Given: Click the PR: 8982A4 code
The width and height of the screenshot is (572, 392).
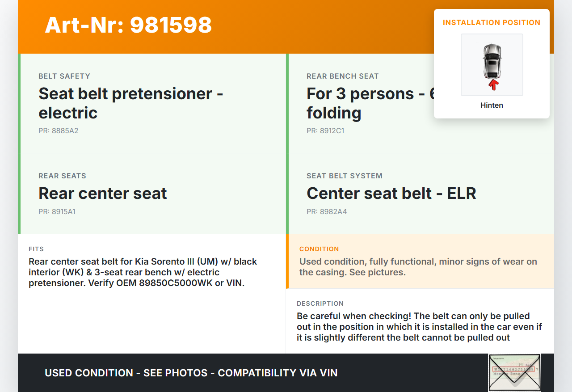Looking at the screenshot, I should 327,212.
